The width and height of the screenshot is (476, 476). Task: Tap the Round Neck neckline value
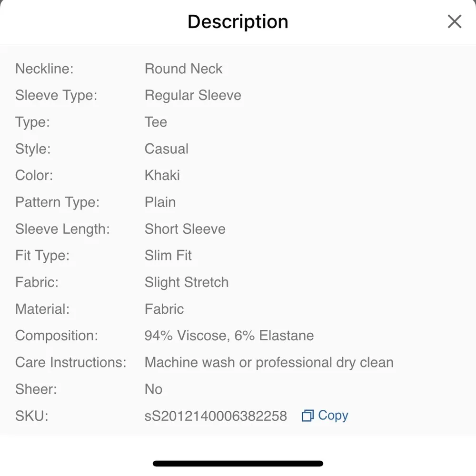tap(183, 69)
